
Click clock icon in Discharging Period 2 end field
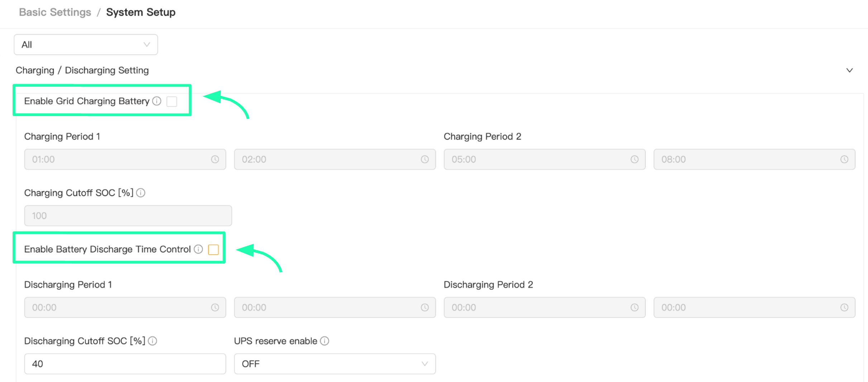tap(844, 307)
